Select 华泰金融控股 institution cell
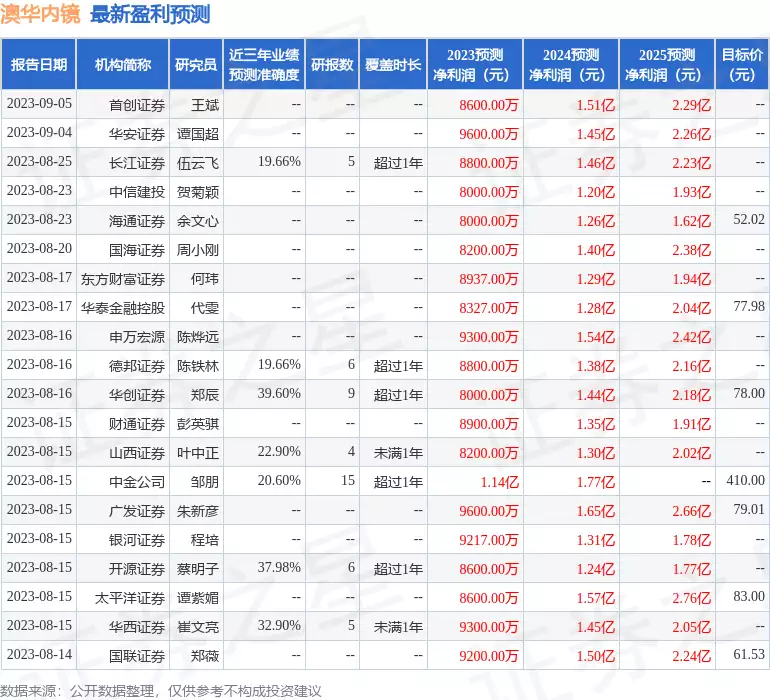770x700 pixels. [123, 308]
